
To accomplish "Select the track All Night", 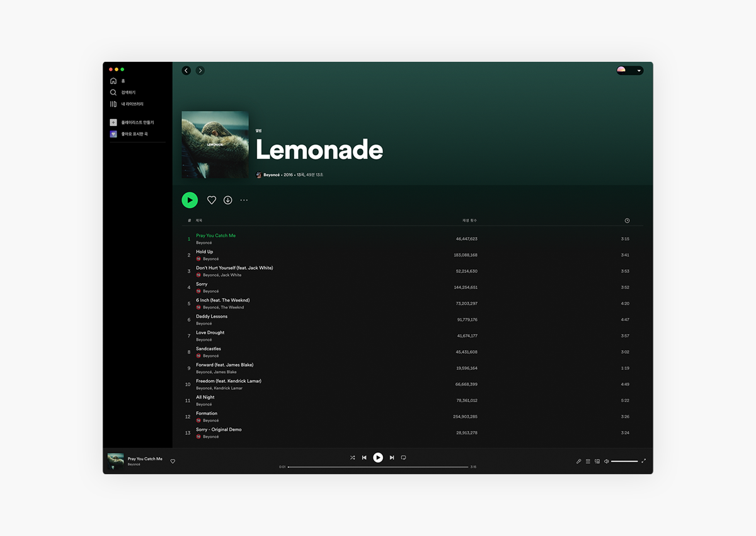I will click(205, 397).
